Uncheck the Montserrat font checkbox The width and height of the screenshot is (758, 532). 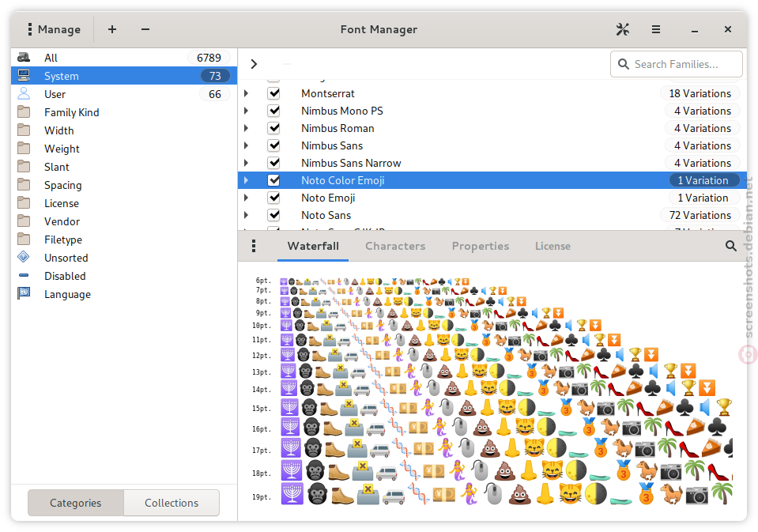pos(274,93)
